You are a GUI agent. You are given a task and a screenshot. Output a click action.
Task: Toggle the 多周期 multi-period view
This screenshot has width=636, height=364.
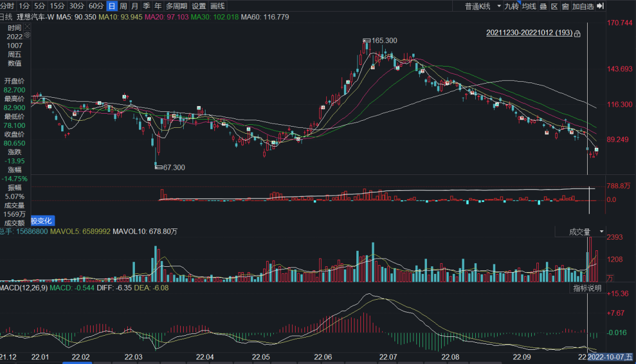point(177,6)
